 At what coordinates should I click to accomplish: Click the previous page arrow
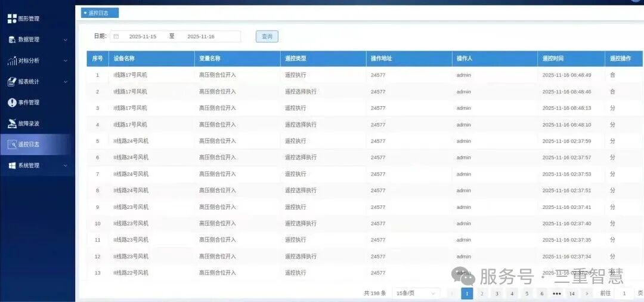[x=452, y=294]
